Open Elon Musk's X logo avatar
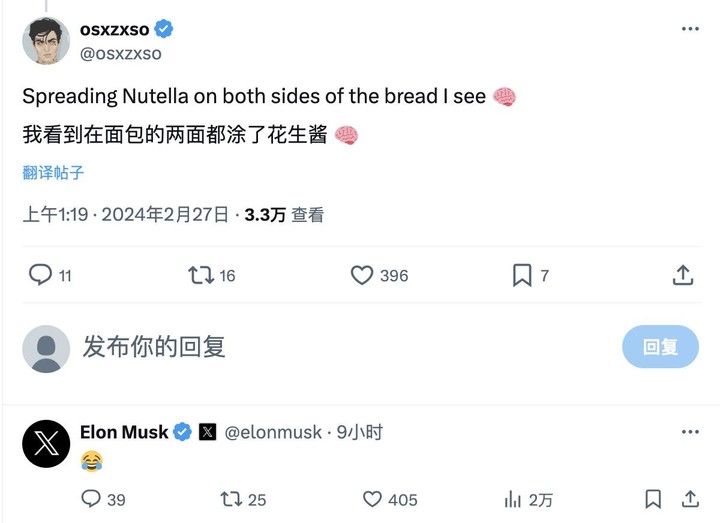 pos(46,446)
